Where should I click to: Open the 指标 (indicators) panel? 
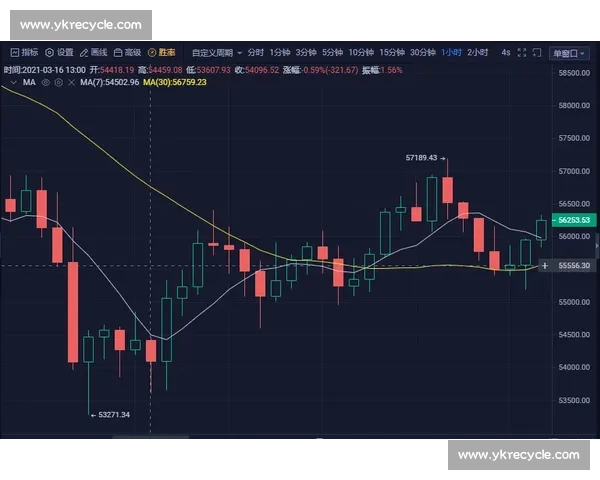(x=23, y=52)
